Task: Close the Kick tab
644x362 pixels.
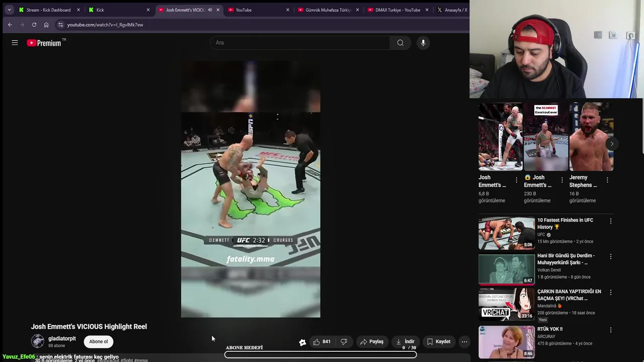Action: point(148,10)
